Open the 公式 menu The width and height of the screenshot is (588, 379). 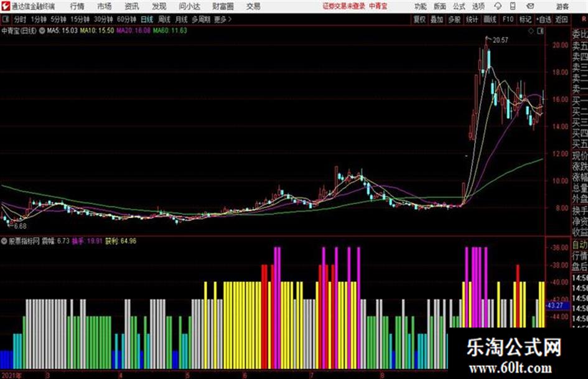459,6
